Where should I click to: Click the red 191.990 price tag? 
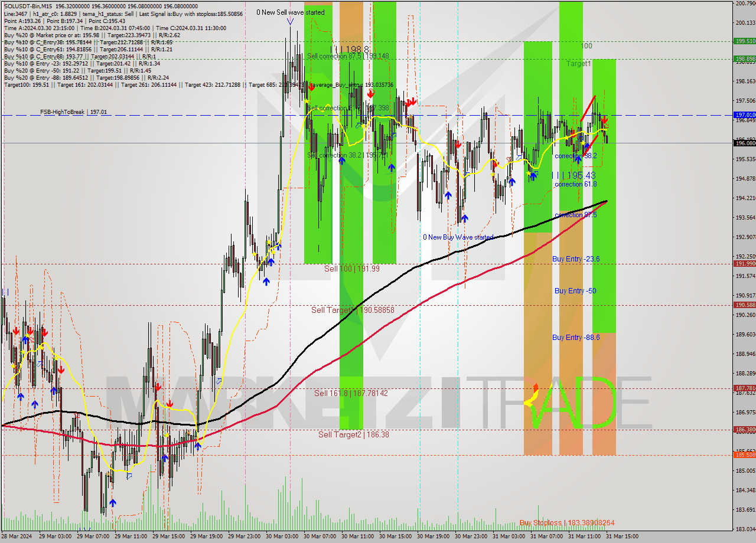744,264
